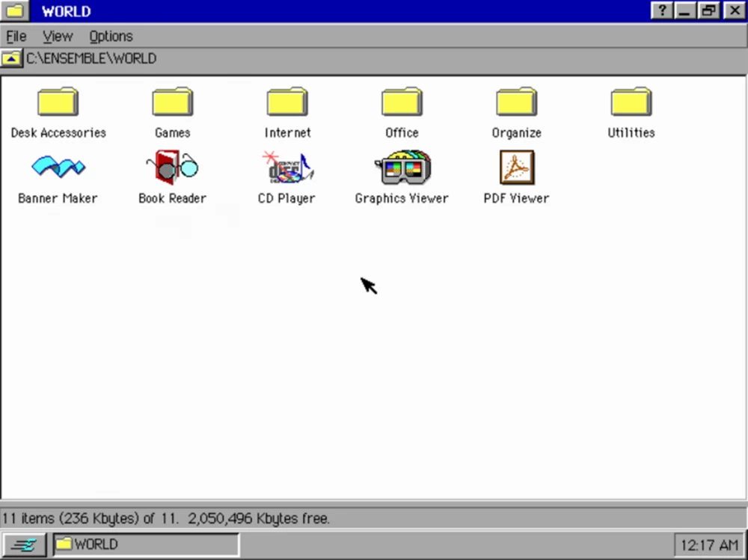Open the Office folder
748x560 pixels.
click(x=402, y=102)
